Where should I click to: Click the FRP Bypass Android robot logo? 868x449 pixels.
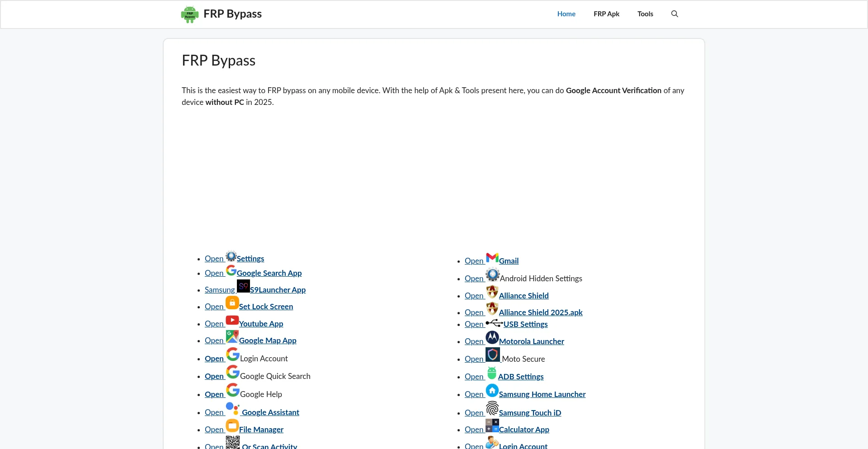click(x=190, y=14)
